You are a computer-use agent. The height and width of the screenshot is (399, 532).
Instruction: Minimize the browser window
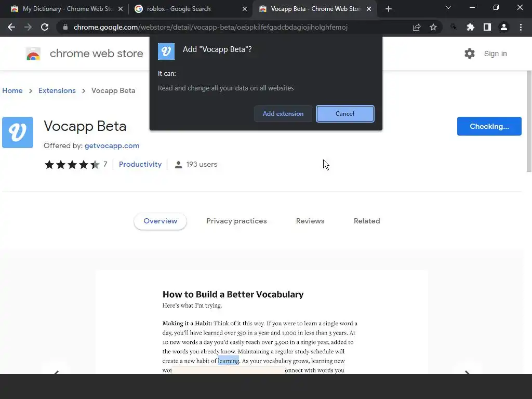click(472, 7)
